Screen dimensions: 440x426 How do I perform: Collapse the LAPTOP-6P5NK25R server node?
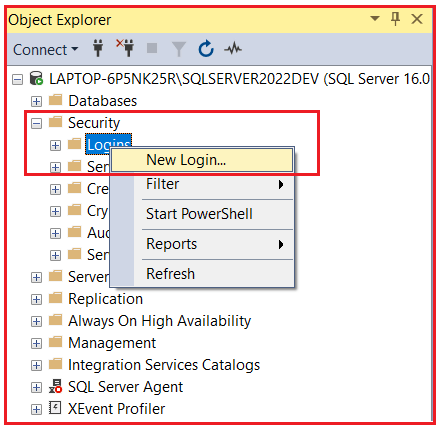tap(18, 80)
